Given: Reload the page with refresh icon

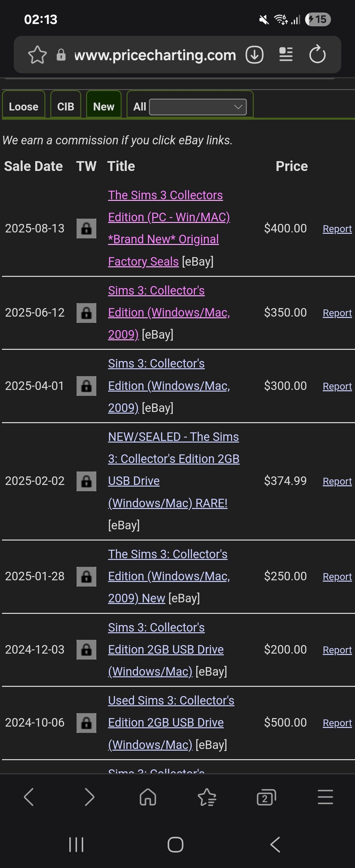Looking at the screenshot, I should click(317, 55).
